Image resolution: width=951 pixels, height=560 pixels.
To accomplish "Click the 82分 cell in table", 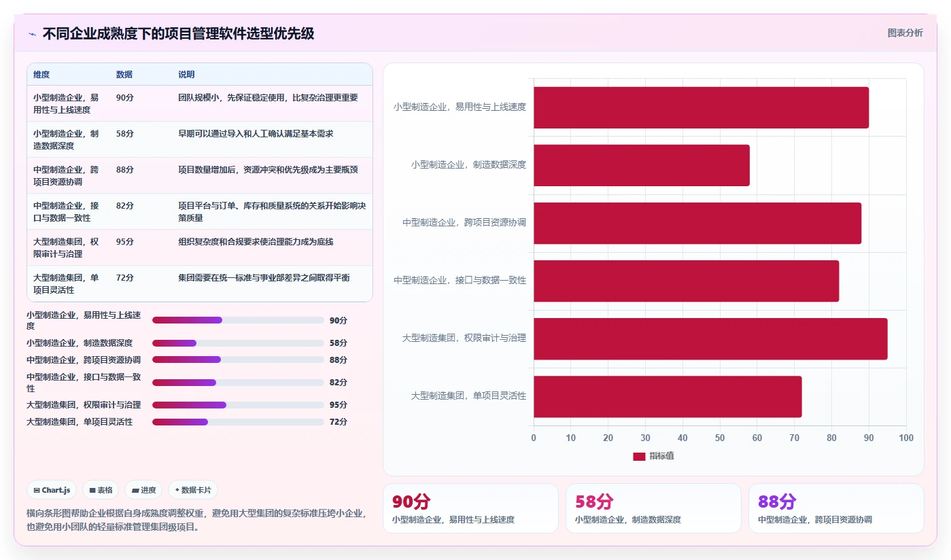I will pyautogui.click(x=125, y=206).
